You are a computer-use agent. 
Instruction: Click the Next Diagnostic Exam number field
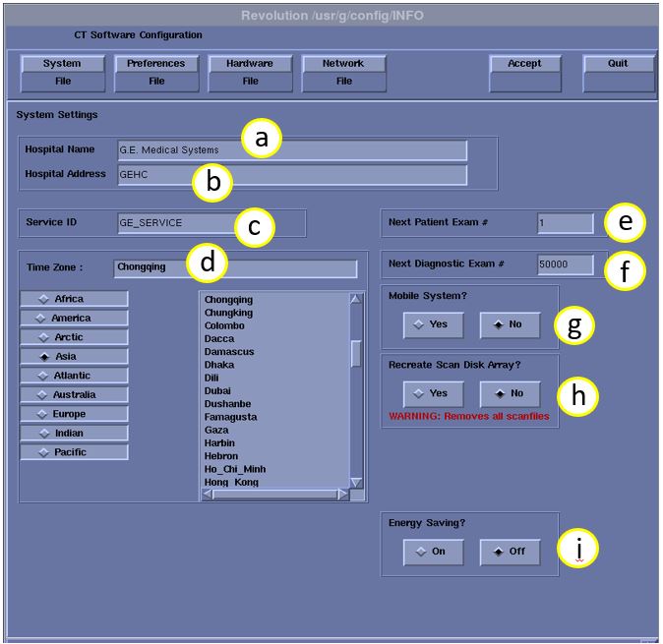point(566,264)
